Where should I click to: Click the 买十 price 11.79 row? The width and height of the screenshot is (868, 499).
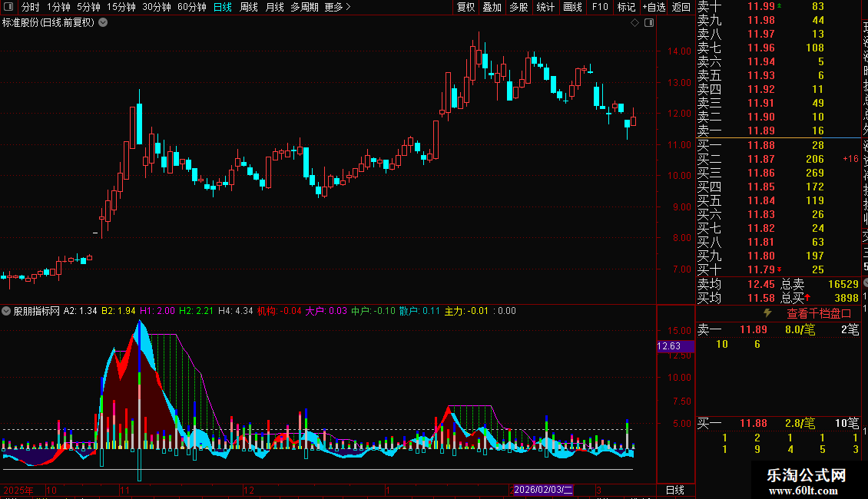pos(778,270)
